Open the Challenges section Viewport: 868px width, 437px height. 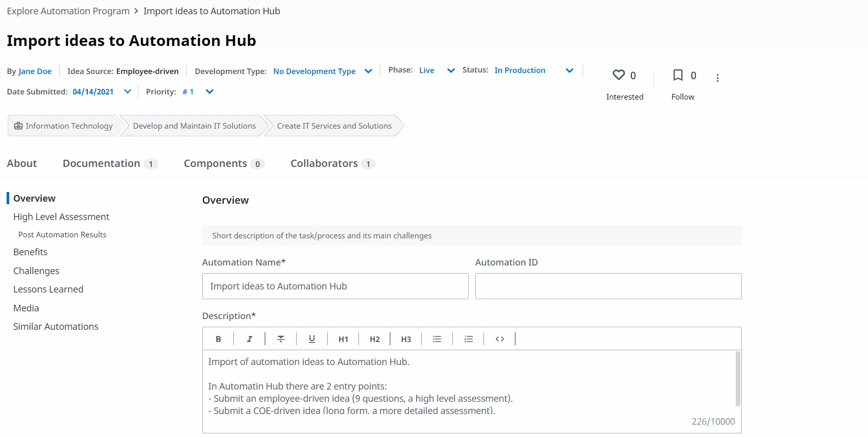point(36,271)
